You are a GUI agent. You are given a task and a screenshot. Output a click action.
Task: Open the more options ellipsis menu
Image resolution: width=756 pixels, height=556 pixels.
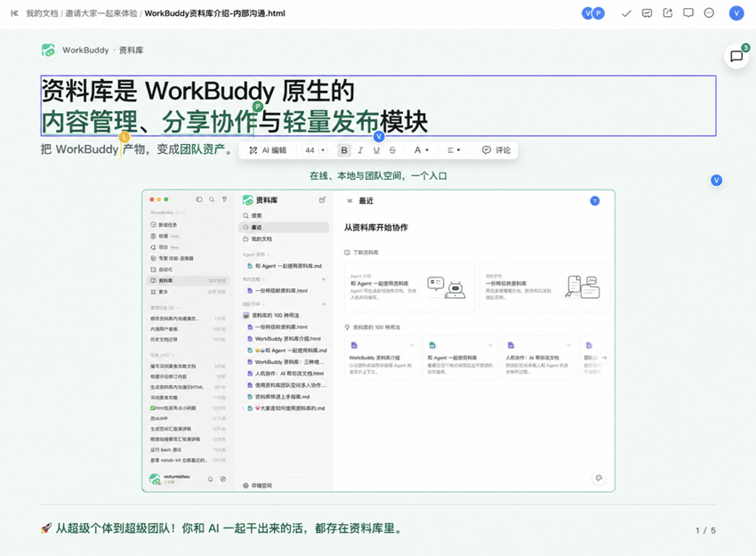709,13
